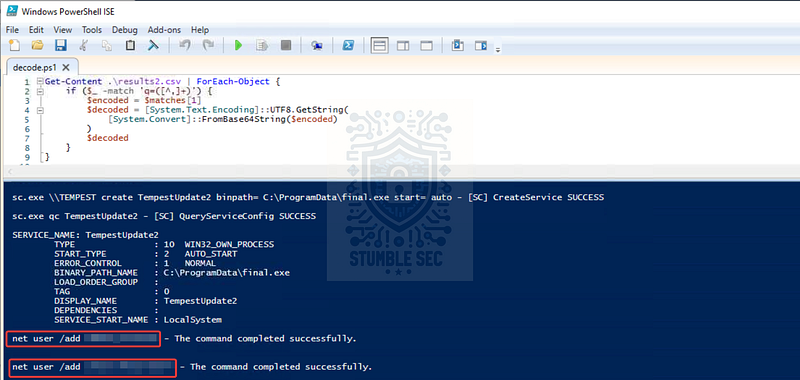
Task: Open the Debug menu
Action: click(125, 30)
